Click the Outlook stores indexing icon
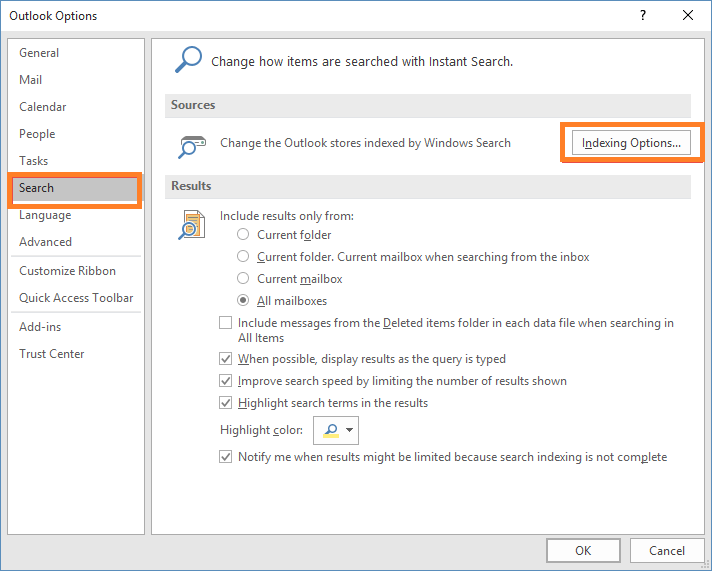 click(x=192, y=147)
